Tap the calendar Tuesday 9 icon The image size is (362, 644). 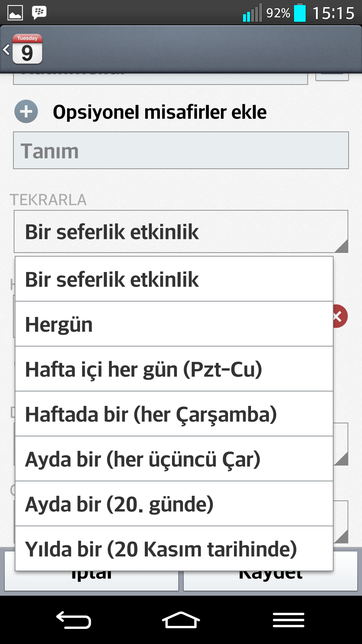[x=27, y=49]
